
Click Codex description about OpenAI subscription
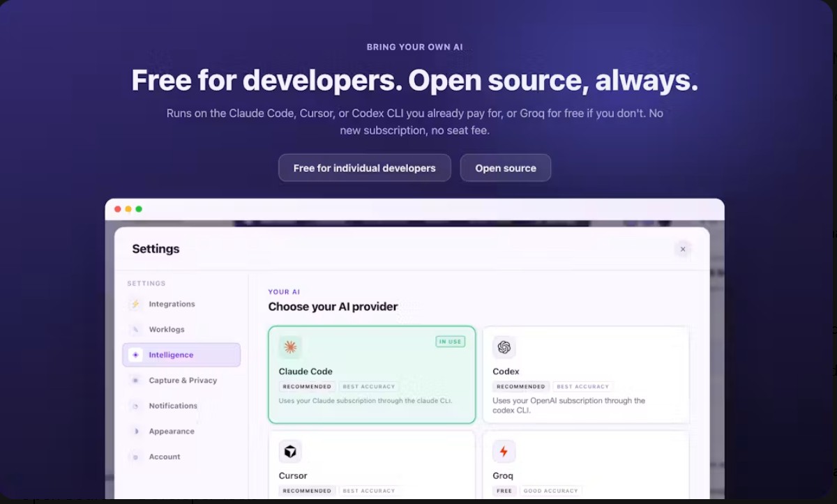click(x=569, y=406)
